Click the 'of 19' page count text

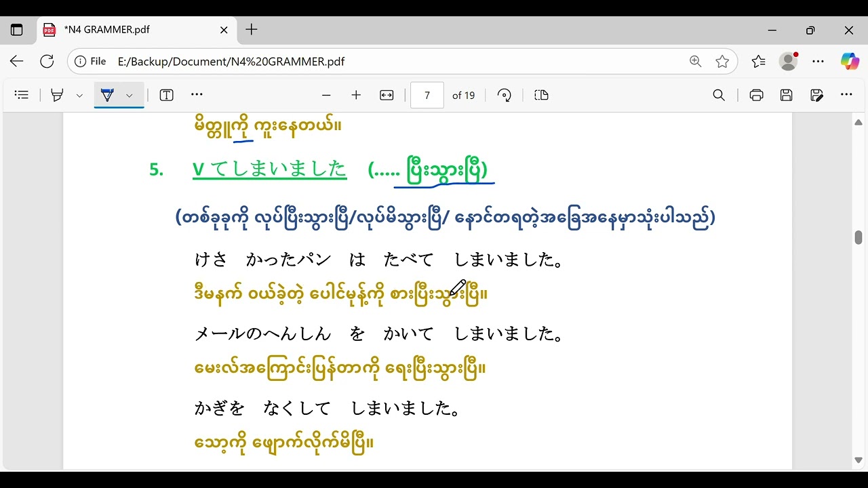[464, 96]
